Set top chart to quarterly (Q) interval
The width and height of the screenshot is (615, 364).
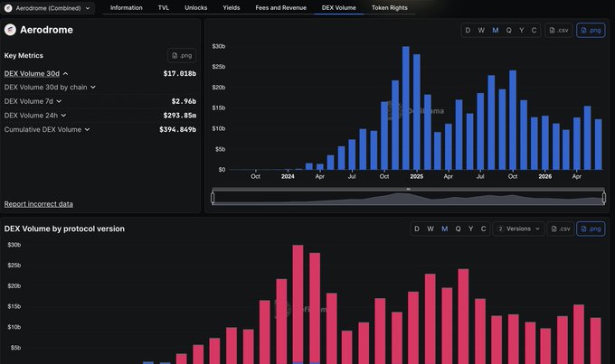point(508,30)
